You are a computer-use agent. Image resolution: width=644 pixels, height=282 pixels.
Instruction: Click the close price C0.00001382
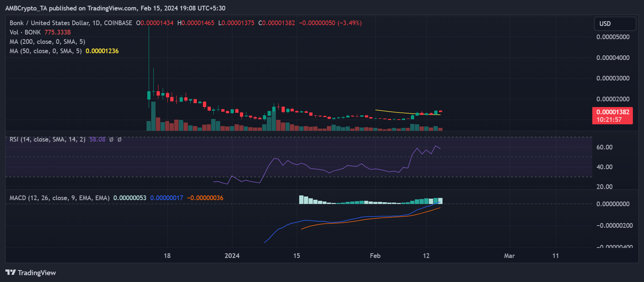point(277,23)
